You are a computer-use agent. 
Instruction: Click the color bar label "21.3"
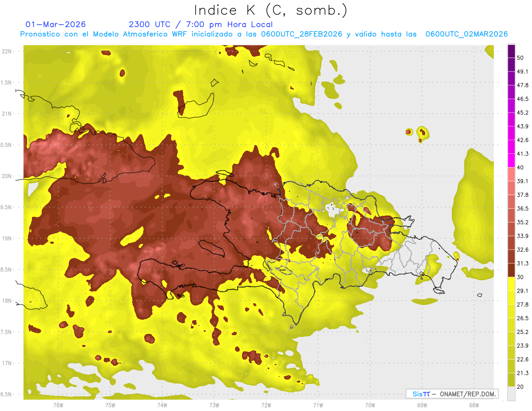[523, 373]
